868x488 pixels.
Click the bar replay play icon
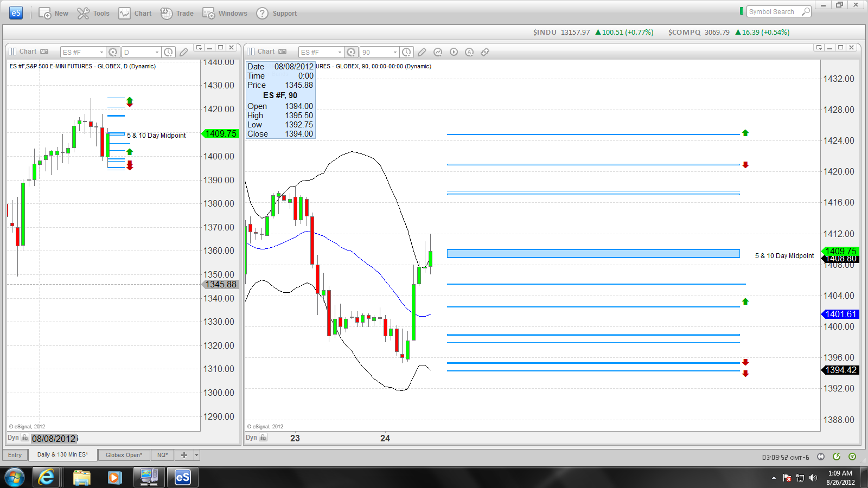454,52
